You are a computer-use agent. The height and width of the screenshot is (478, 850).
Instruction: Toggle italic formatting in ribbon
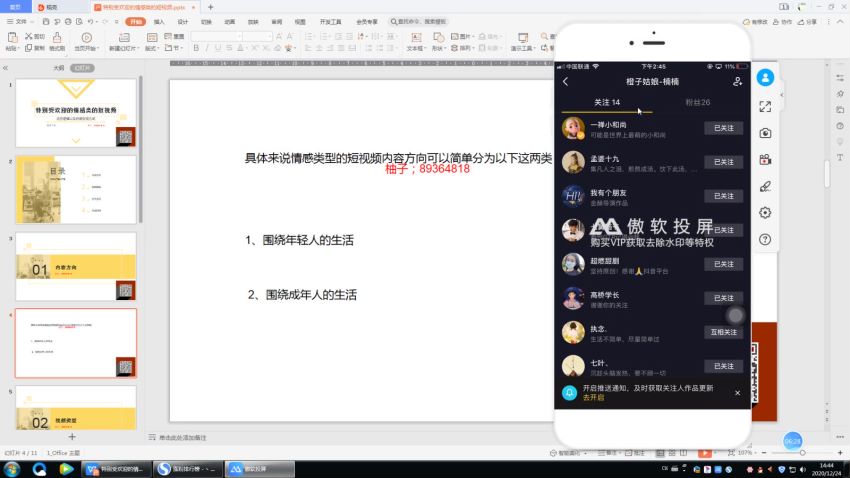[207, 48]
